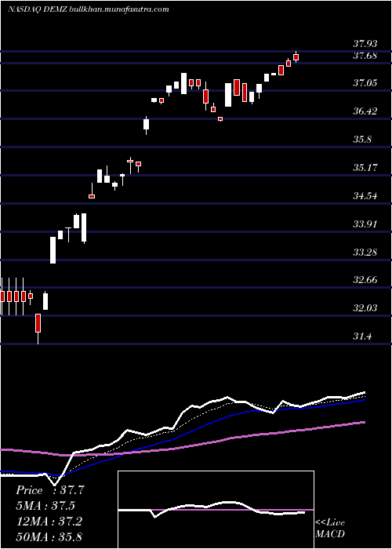The height and width of the screenshot is (549, 392).
Task: Click the 33.91 price level label
Action: tap(365, 224)
